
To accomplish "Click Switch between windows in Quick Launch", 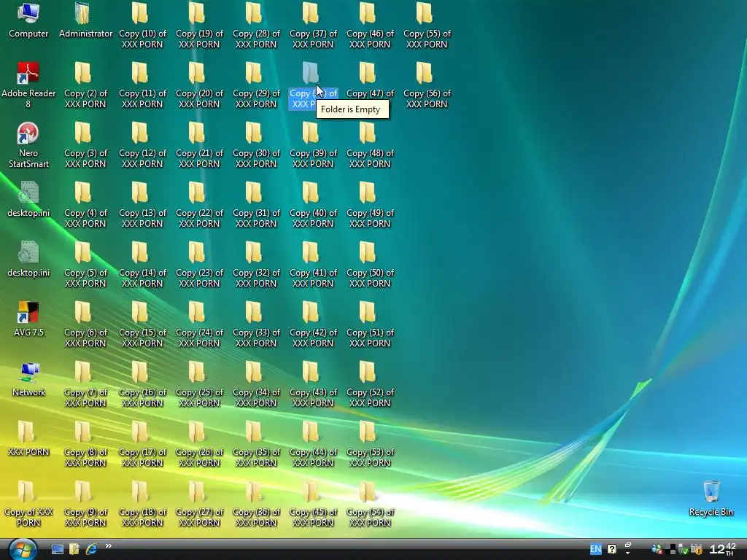I will point(74,550).
